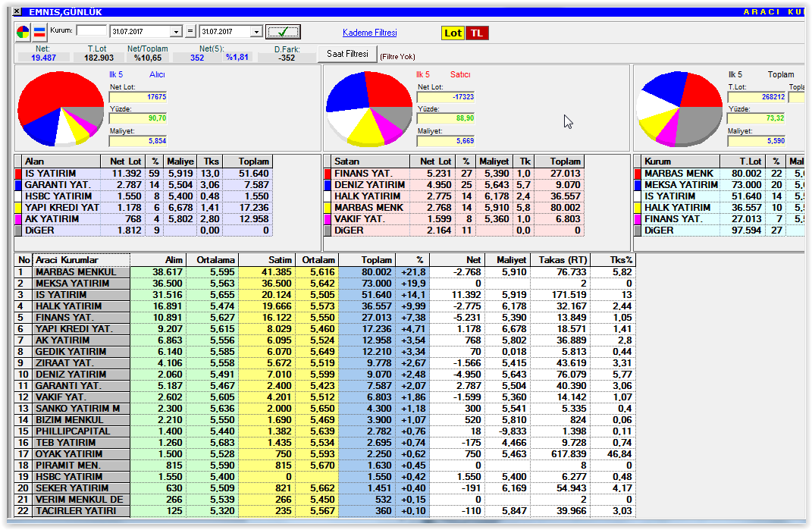The image size is (812, 530).
Task: Click the Araci Kurumlar column header
Action: coord(81,260)
